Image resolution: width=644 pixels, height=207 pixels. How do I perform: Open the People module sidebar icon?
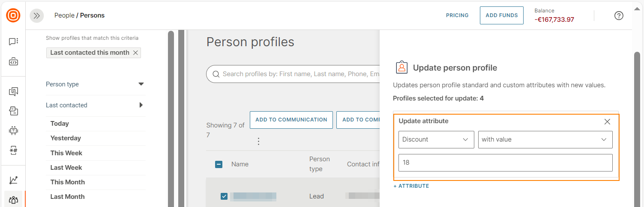pos(13,199)
